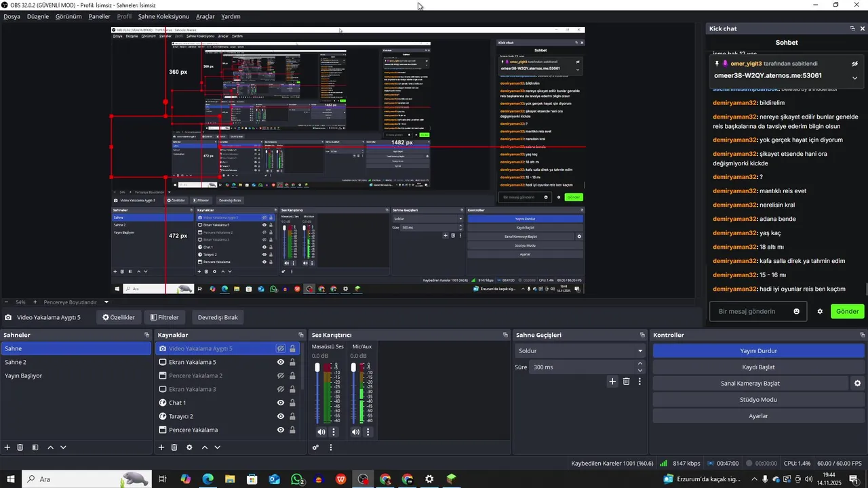Move scene down in Sahneler toolbar
Screen dimensions: 868x488
click(x=63, y=447)
